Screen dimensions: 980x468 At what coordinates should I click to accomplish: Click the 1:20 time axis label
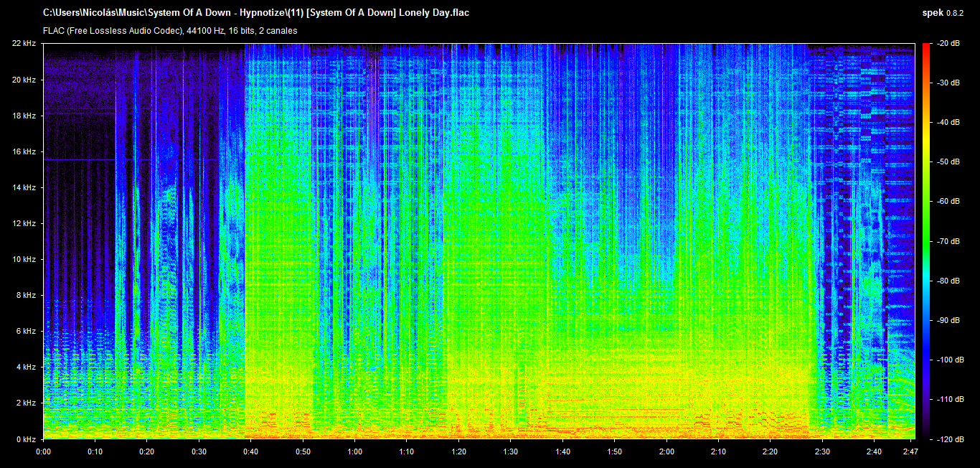pos(458,451)
